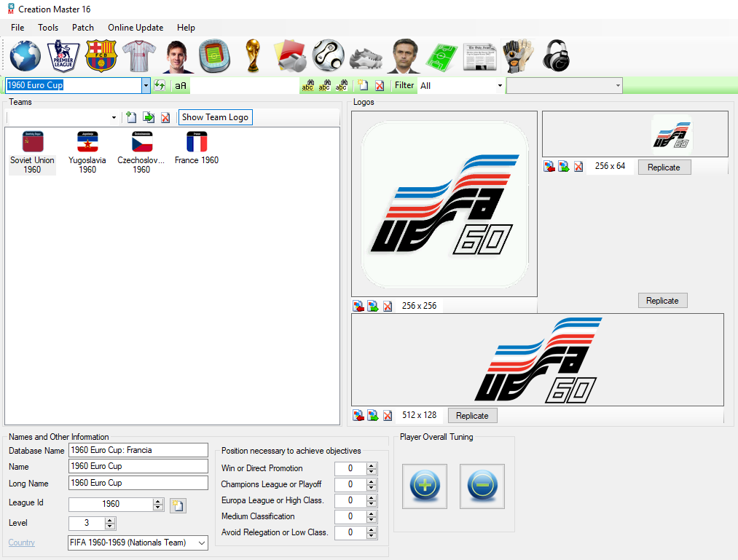Decrease the Level value

pyautogui.click(x=110, y=526)
